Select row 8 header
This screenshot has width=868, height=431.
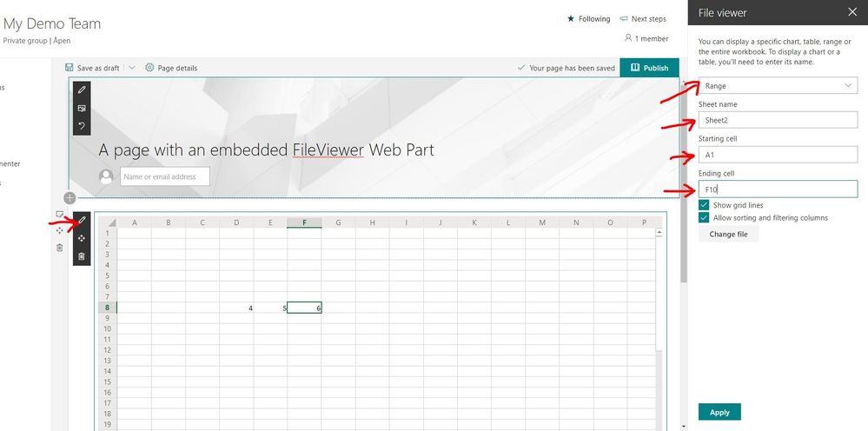(108, 308)
